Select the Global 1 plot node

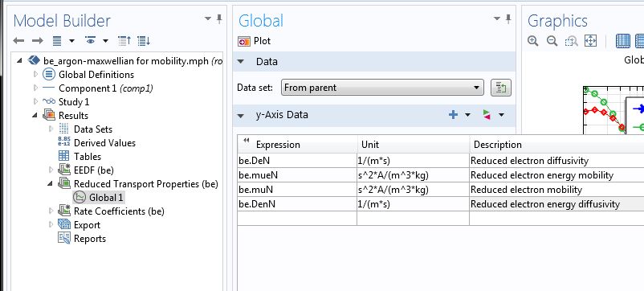[98, 197]
